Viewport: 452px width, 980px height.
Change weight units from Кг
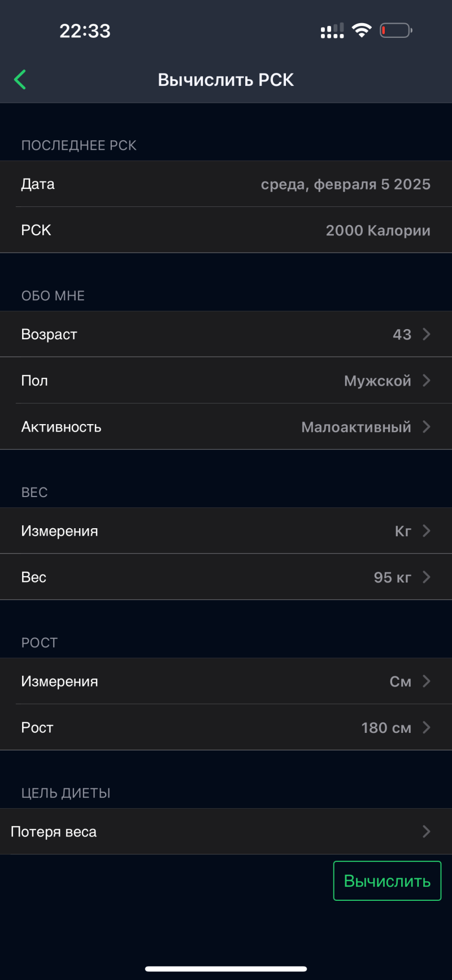402,531
